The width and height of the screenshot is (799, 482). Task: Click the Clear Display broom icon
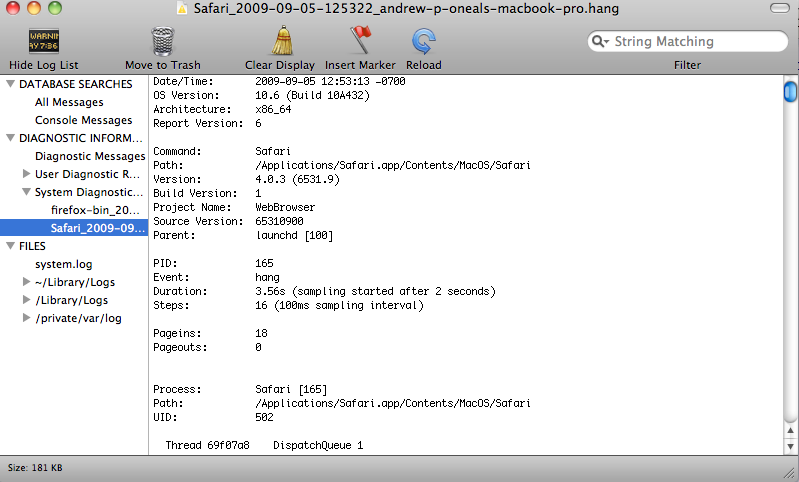282,40
